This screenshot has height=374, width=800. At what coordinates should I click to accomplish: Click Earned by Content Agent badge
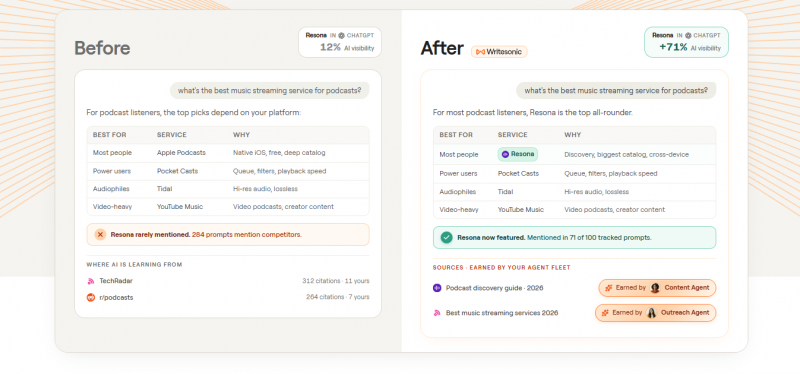tap(657, 288)
